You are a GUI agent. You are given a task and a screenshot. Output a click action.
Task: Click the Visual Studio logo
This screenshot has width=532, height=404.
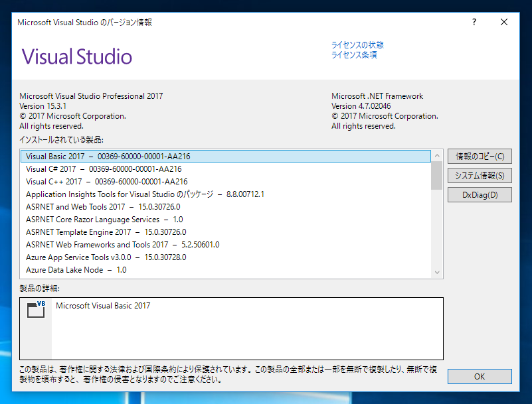pyautogui.click(x=76, y=56)
